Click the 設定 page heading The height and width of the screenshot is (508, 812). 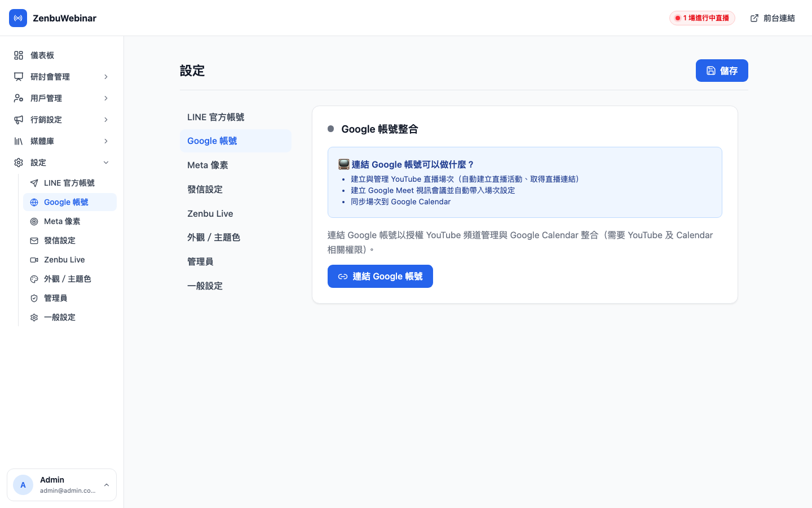click(192, 71)
